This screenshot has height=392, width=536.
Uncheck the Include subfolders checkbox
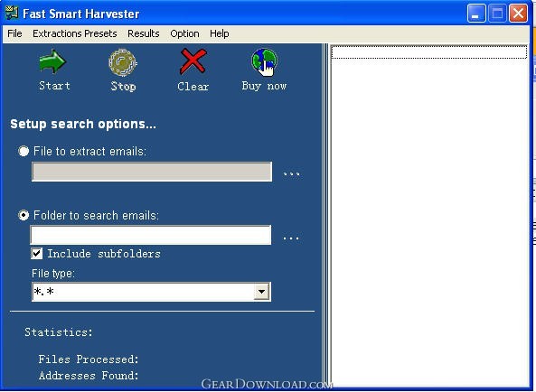[37, 254]
